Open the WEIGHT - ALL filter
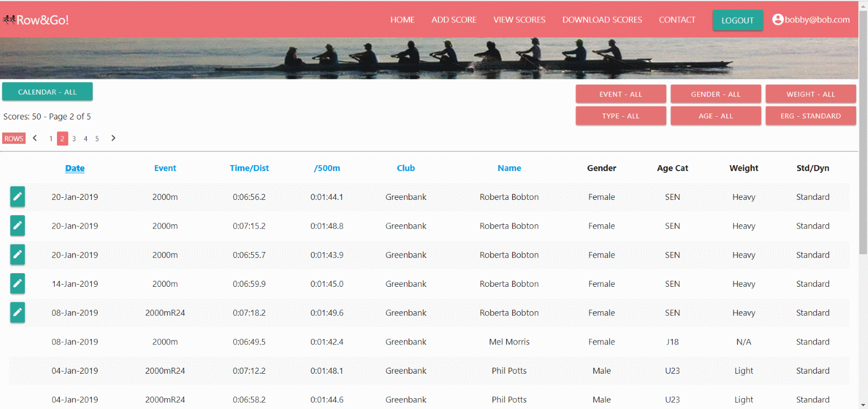 pos(810,94)
